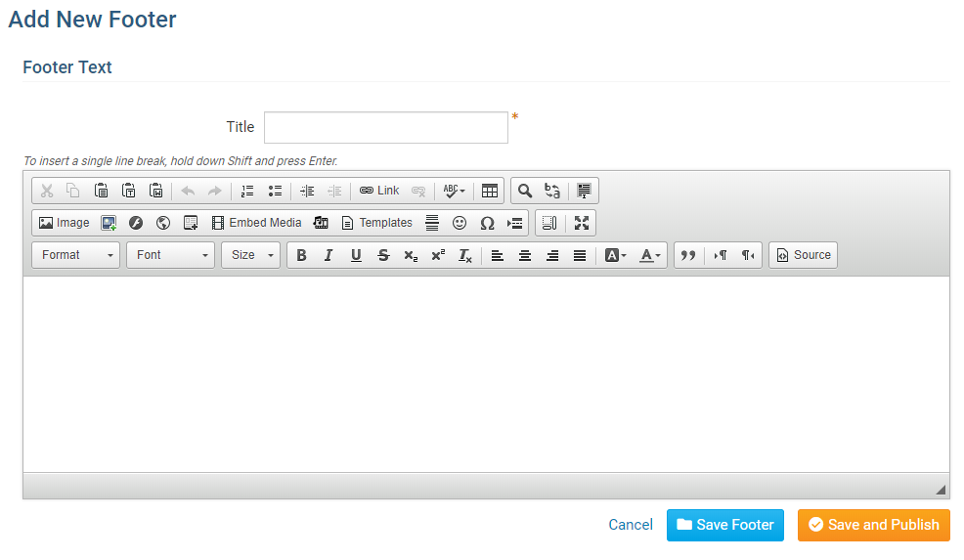Image resolution: width=964 pixels, height=560 pixels.
Task: Open the Size dropdown
Action: (x=251, y=254)
